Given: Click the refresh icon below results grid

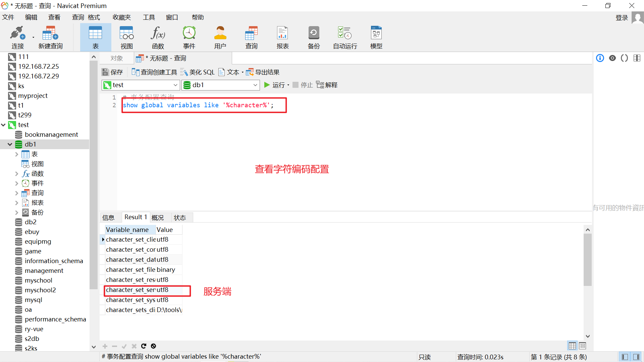Looking at the screenshot, I should (x=144, y=346).
